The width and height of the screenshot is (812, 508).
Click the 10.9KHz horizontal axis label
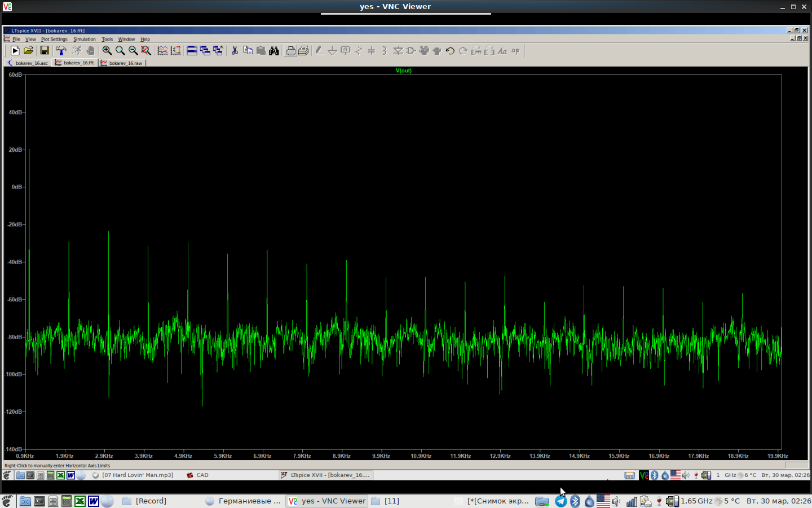point(421,456)
